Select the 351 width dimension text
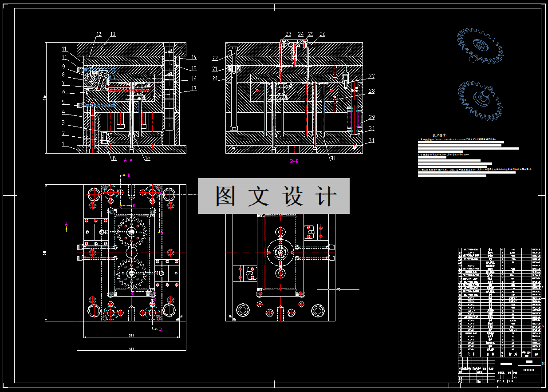The height and width of the screenshot is (392, 548). 131,335
